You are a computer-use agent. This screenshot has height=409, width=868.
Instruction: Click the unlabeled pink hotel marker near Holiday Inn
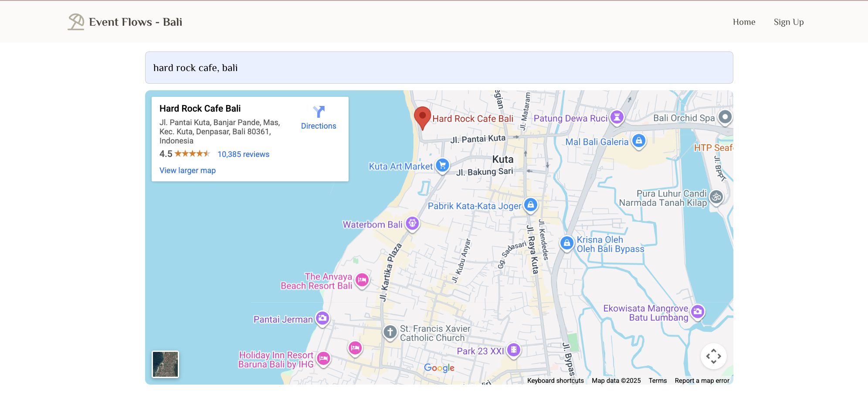click(355, 348)
